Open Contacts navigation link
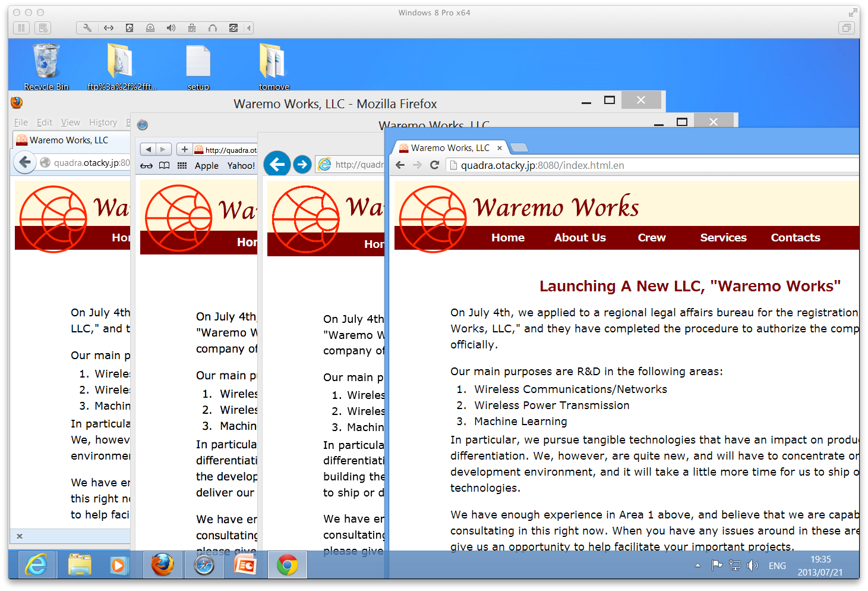Image resolution: width=868 pixels, height=591 pixels. click(x=796, y=238)
